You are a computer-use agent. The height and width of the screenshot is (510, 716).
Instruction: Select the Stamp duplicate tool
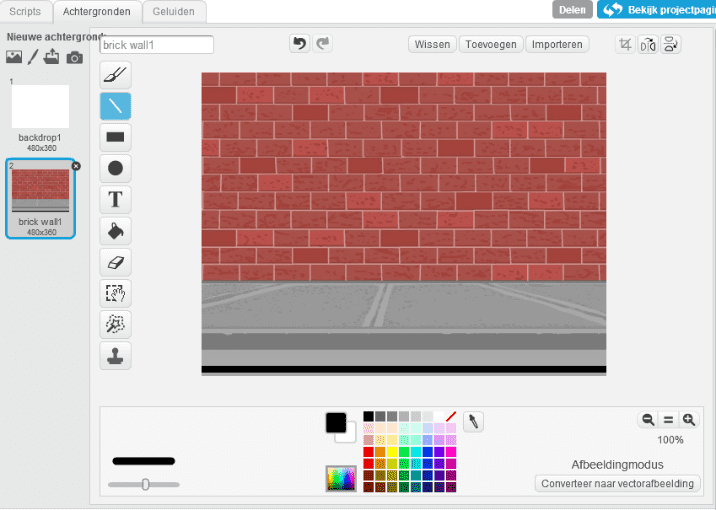(115, 355)
